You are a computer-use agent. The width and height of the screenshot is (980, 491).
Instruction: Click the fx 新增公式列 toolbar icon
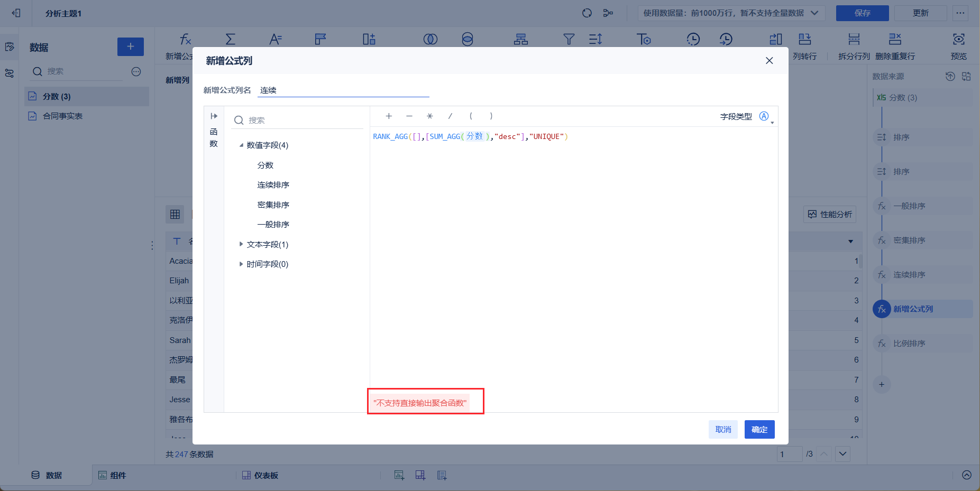pos(185,39)
